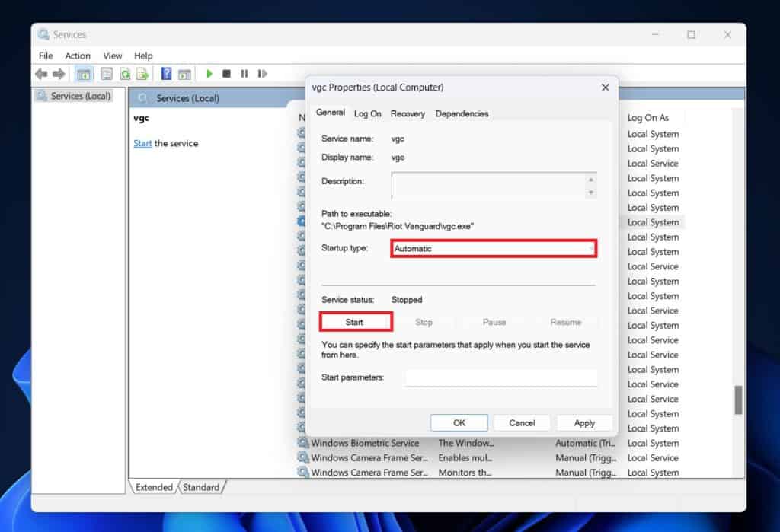Click the Help question mark toolbar icon
This screenshot has width=780, height=532.
click(165, 74)
